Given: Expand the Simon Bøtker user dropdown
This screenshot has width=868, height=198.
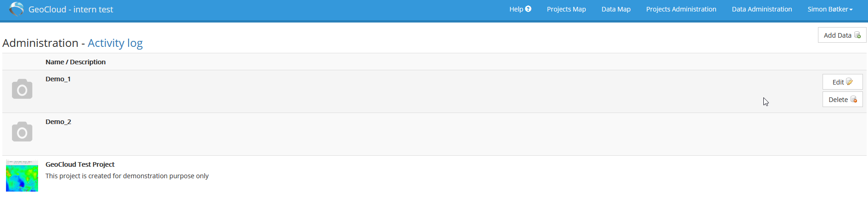Looking at the screenshot, I should [x=830, y=9].
